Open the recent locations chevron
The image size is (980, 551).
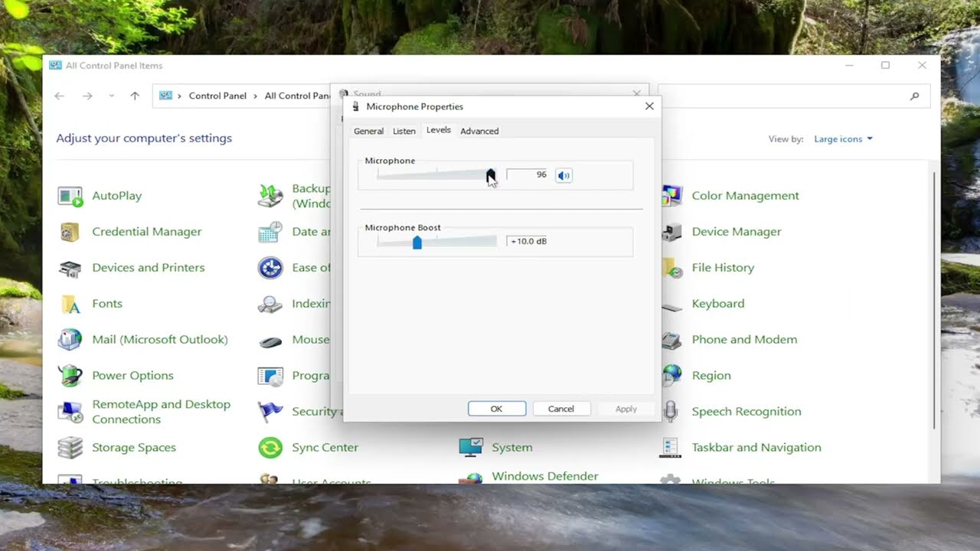[111, 96]
